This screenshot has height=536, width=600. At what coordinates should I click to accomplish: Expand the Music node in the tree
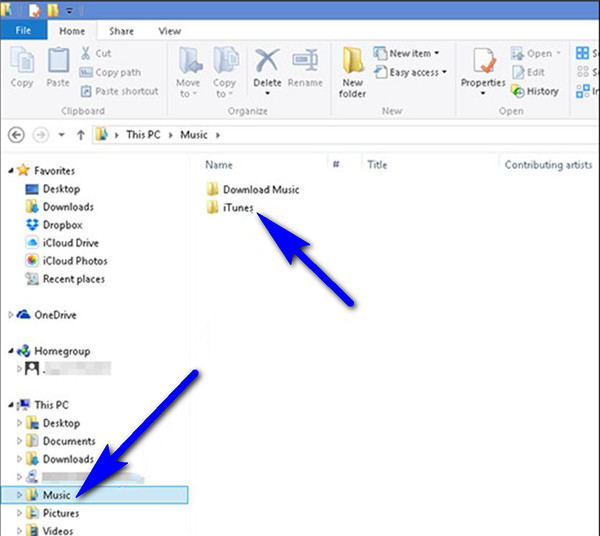point(19,495)
